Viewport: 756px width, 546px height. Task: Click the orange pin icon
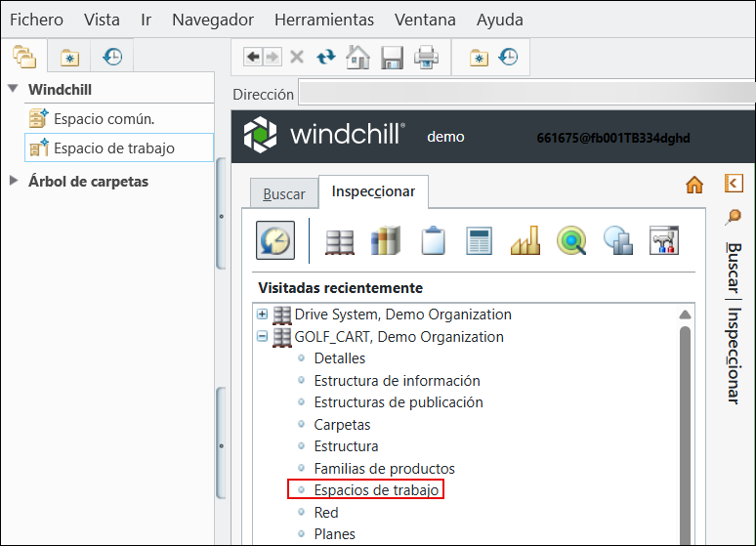click(x=733, y=217)
